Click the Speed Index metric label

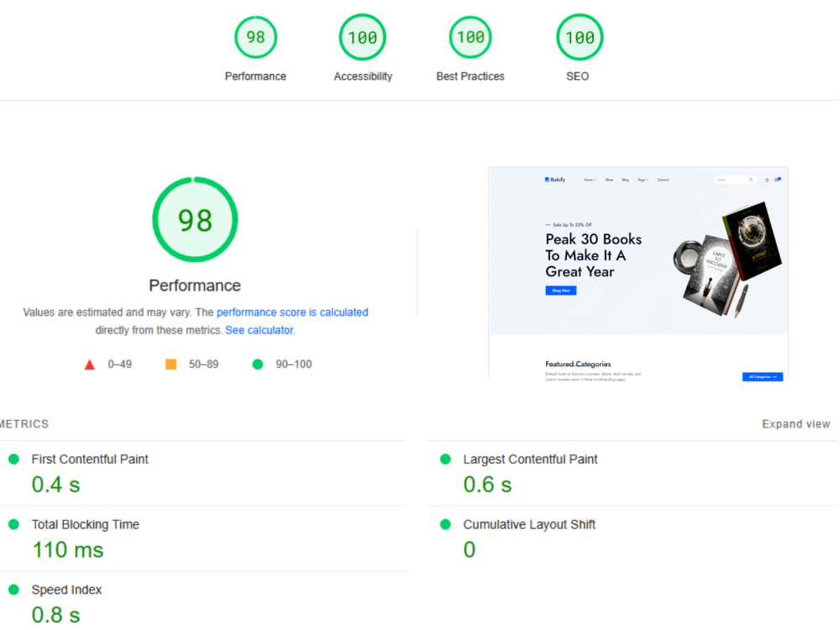point(67,590)
